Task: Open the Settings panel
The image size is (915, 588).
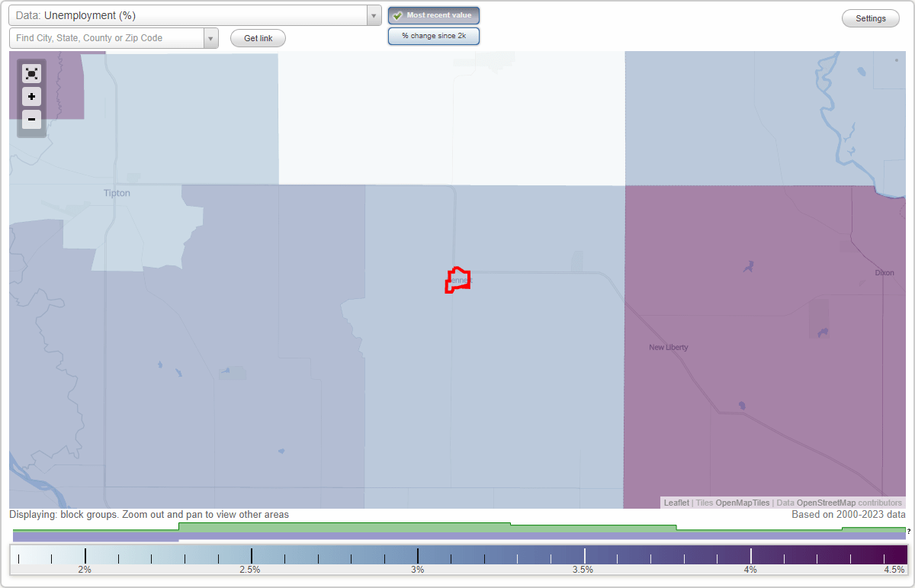Action: point(870,18)
